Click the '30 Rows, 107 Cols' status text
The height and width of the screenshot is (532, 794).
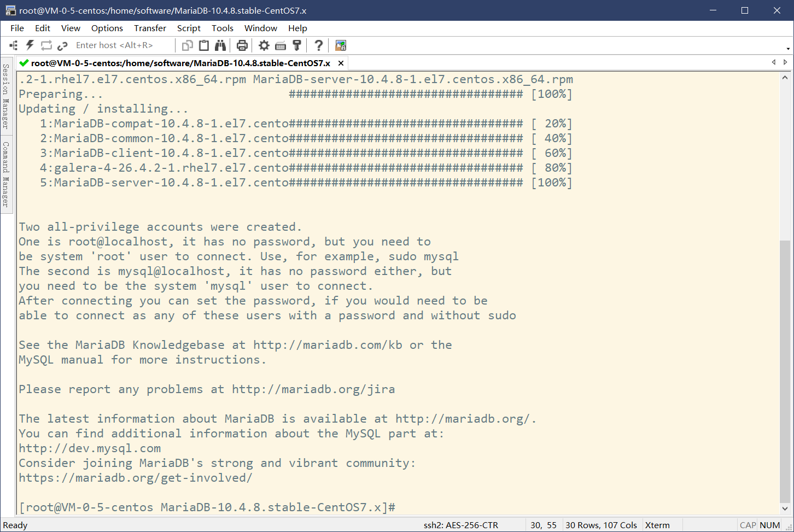(x=601, y=525)
